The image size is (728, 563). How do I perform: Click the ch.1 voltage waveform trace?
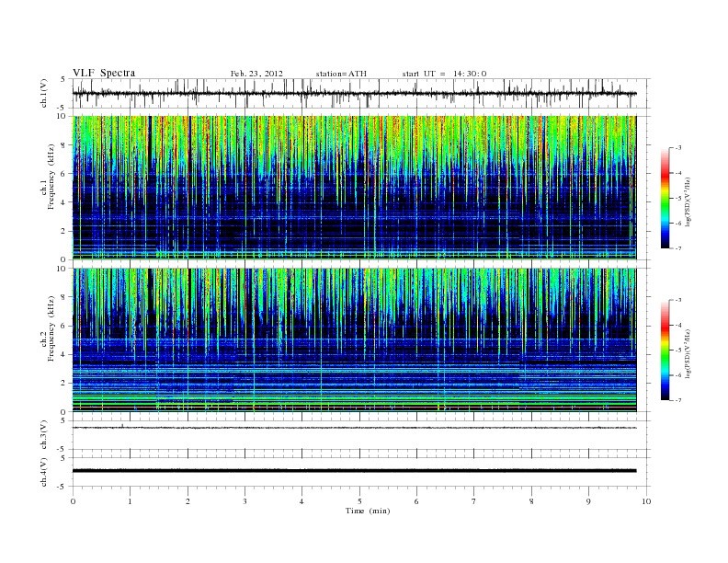[x=354, y=93]
